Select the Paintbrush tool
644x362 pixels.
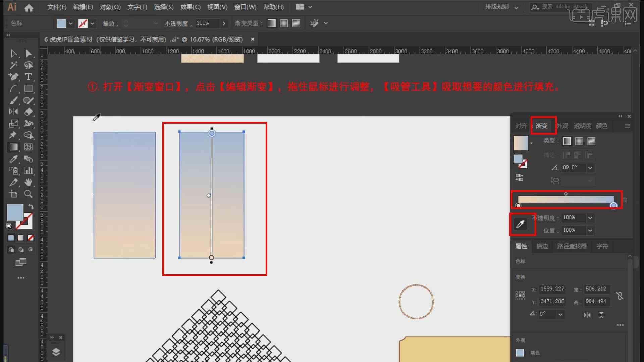tap(14, 100)
